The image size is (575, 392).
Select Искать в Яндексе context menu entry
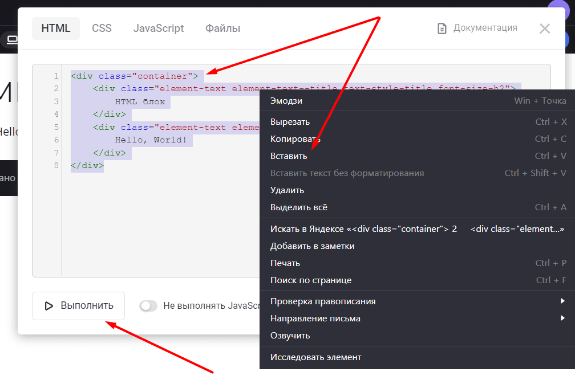417,228
